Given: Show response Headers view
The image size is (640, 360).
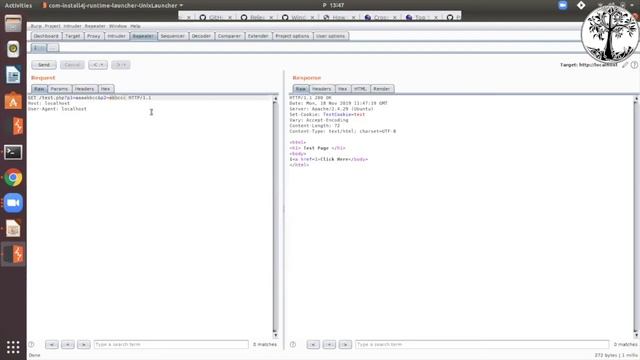Looking at the screenshot, I should 322,89.
